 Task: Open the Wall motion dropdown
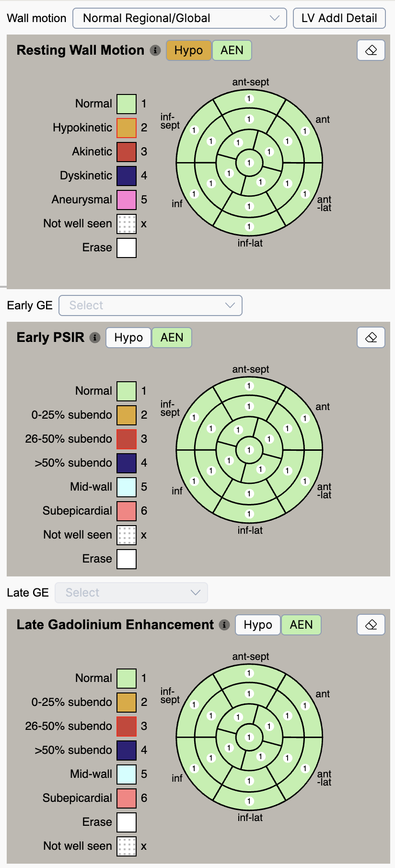tap(179, 18)
